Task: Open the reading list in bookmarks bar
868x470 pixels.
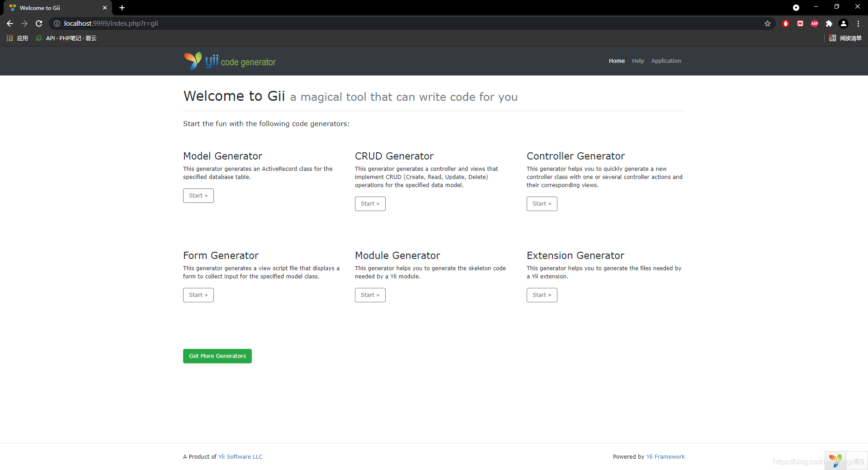Action: (x=845, y=38)
